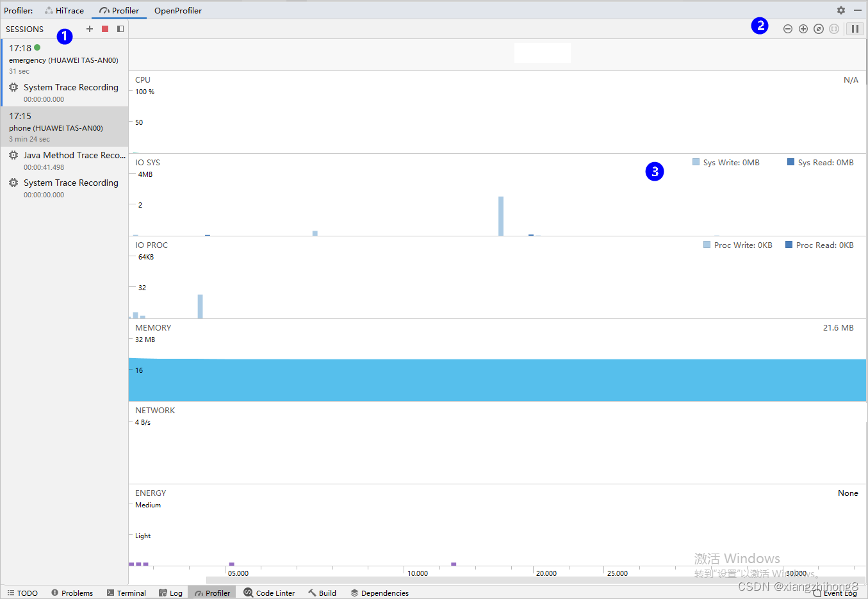The width and height of the screenshot is (868, 599).
Task: Pause live profiler data updates
Action: (x=855, y=29)
